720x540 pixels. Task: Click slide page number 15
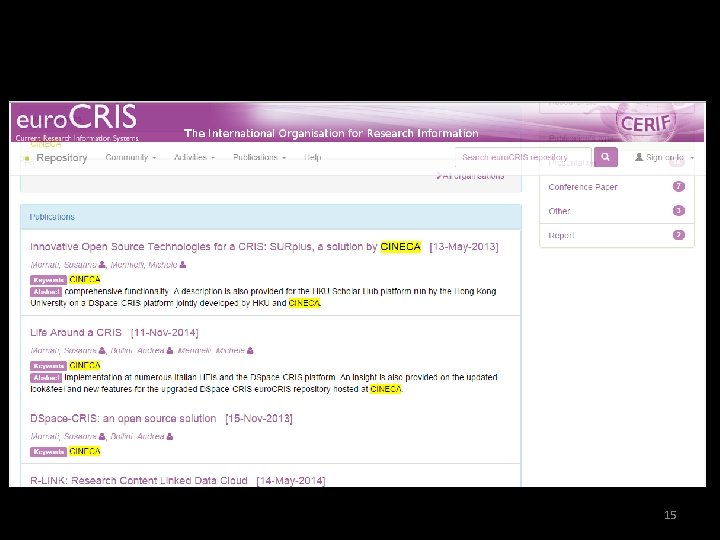tap(670, 515)
